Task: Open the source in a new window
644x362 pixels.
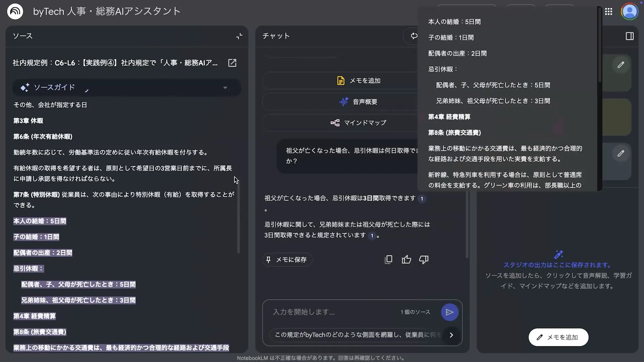Action: click(x=232, y=63)
